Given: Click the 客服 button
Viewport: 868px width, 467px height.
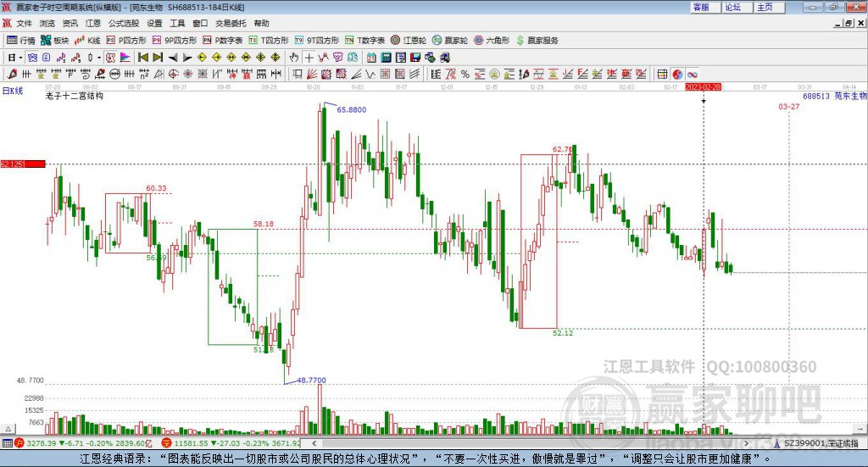Looking at the screenshot, I should point(705,7).
